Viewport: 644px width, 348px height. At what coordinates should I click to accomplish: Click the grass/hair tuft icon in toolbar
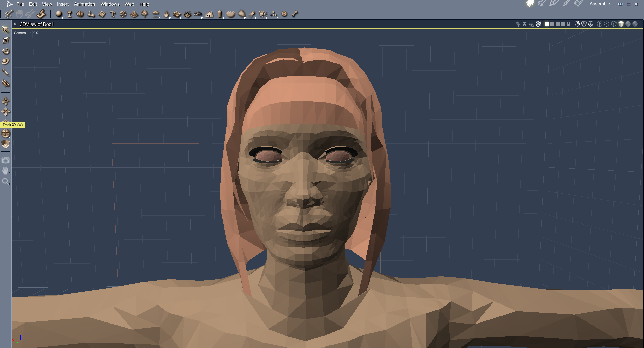(x=188, y=14)
